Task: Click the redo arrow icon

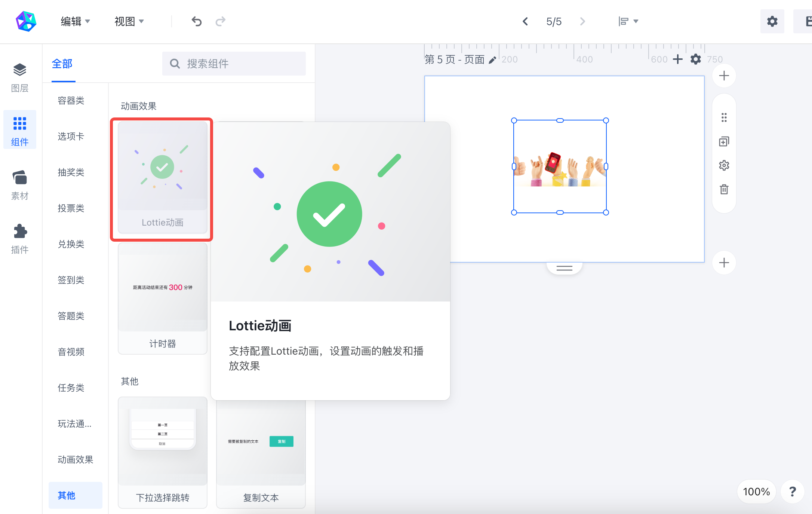Action: [221, 21]
